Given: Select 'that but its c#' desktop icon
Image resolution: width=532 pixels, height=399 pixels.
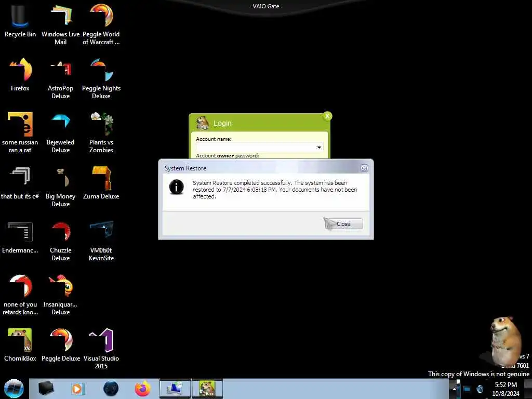Looking at the screenshot, I should click(20, 182).
